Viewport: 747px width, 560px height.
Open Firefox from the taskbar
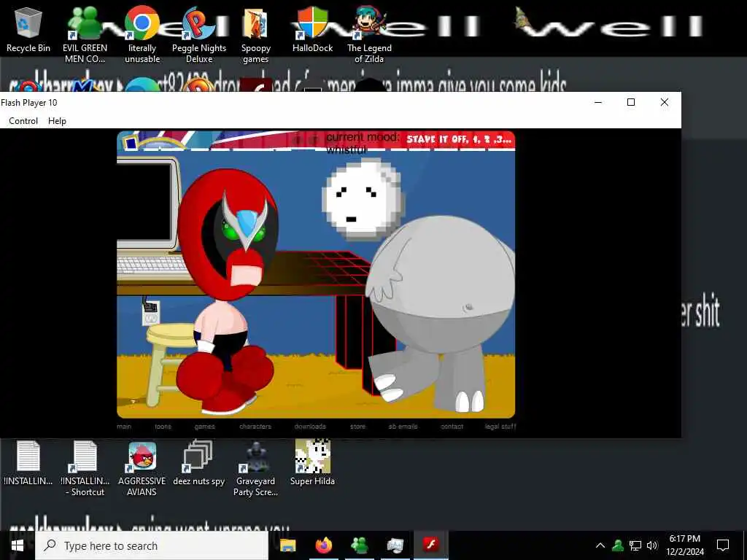click(x=324, y=545)
